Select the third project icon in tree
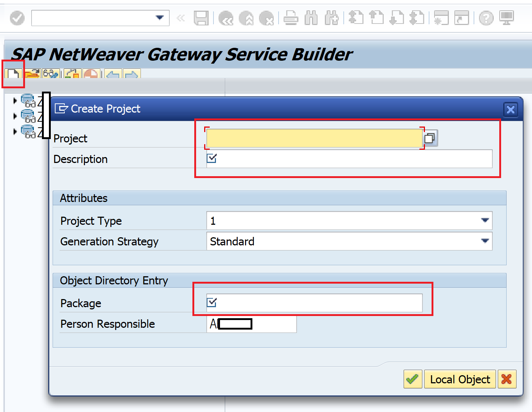 tap(28, 131)
